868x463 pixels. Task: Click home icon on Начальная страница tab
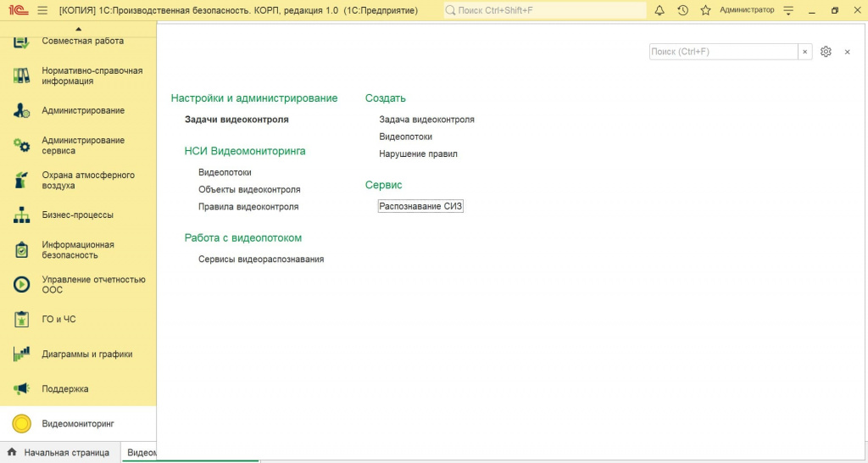pyautogui.click(x=12, y=453)
